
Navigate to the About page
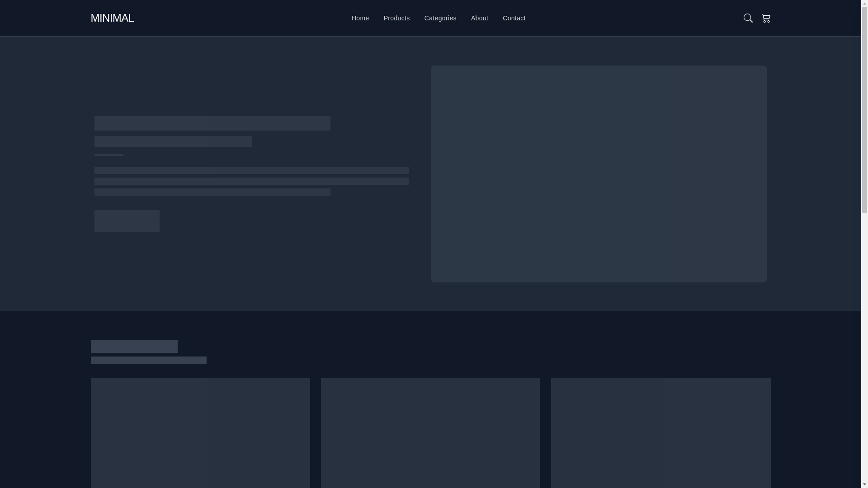pos(480,18)
